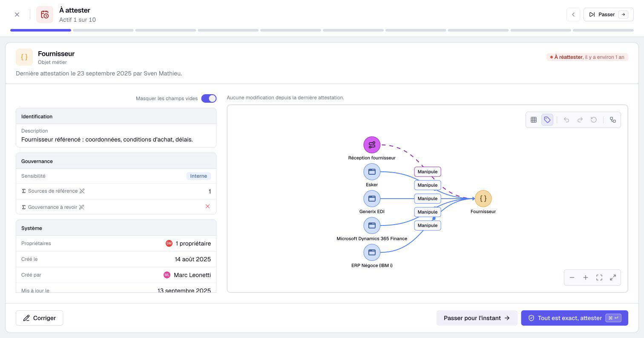Go to the previous asset with the chevron

(x=573, y=14)
